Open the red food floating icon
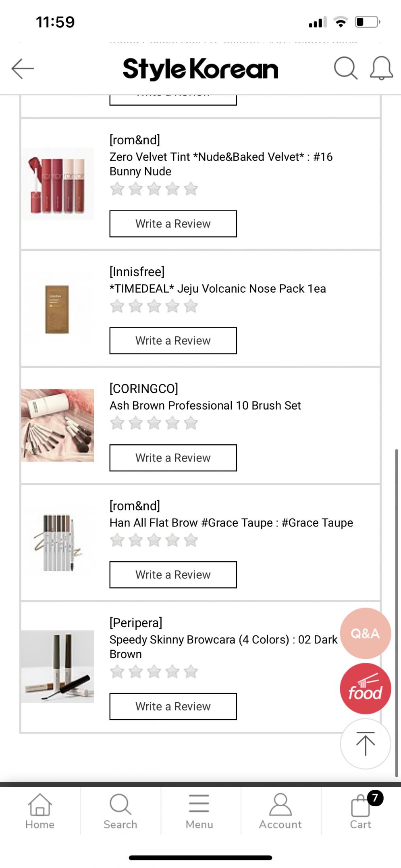Screen dimensions: 401x868 point(365,689)
